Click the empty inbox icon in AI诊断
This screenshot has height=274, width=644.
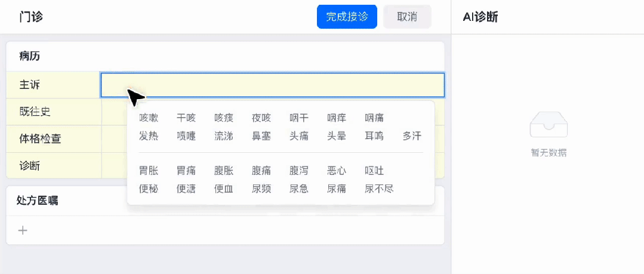[548, 124]
